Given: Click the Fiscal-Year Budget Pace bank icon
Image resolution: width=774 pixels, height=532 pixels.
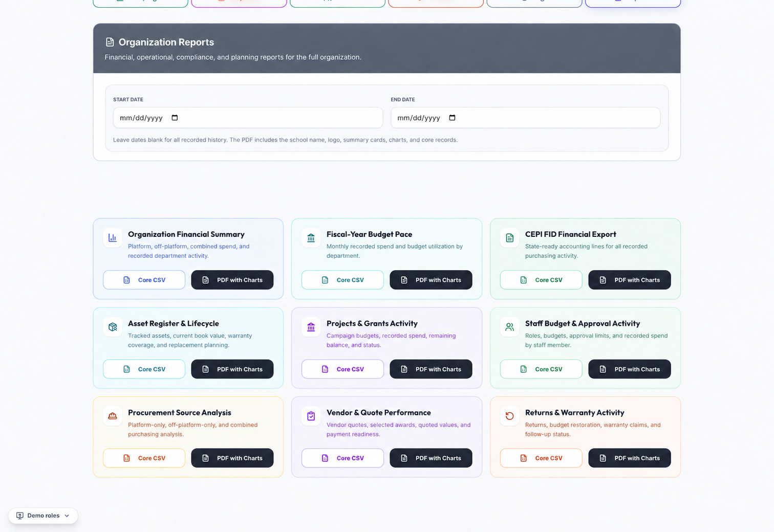Looking at the screenshot, I should click(x=311, y=238).
